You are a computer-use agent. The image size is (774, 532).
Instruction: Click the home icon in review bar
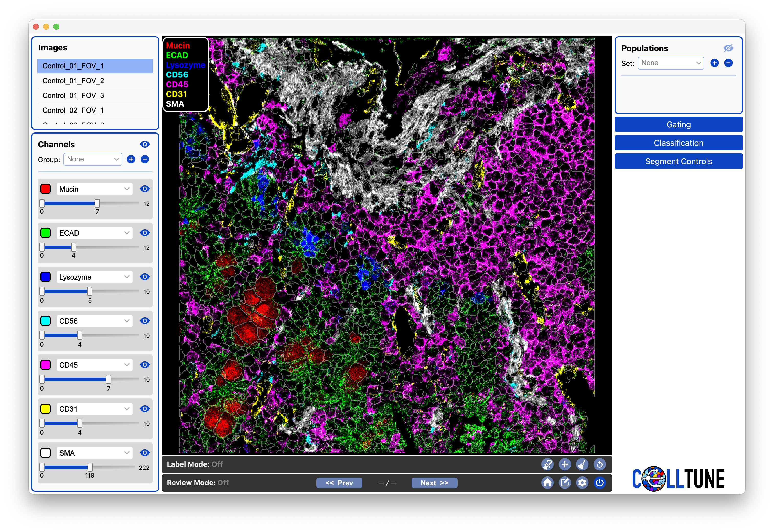(x=547, y=483)
